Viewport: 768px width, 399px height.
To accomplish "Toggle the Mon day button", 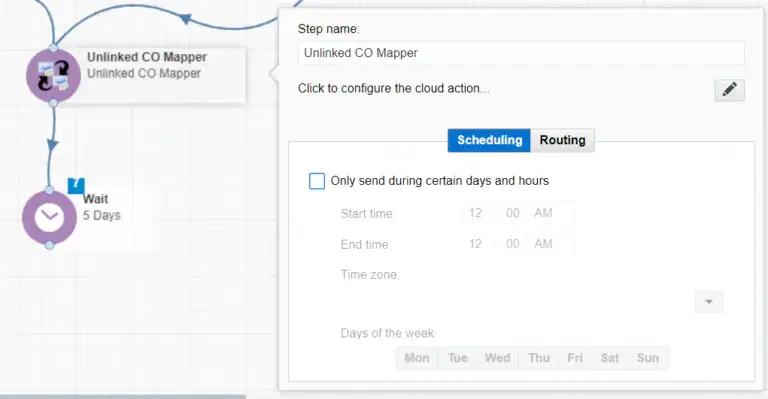I will (417, 358).
